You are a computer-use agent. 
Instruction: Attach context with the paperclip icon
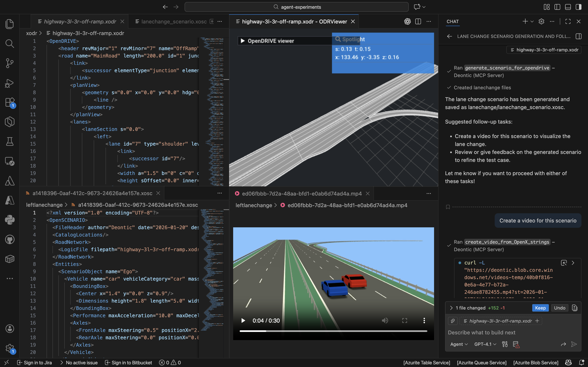[453, 321]
